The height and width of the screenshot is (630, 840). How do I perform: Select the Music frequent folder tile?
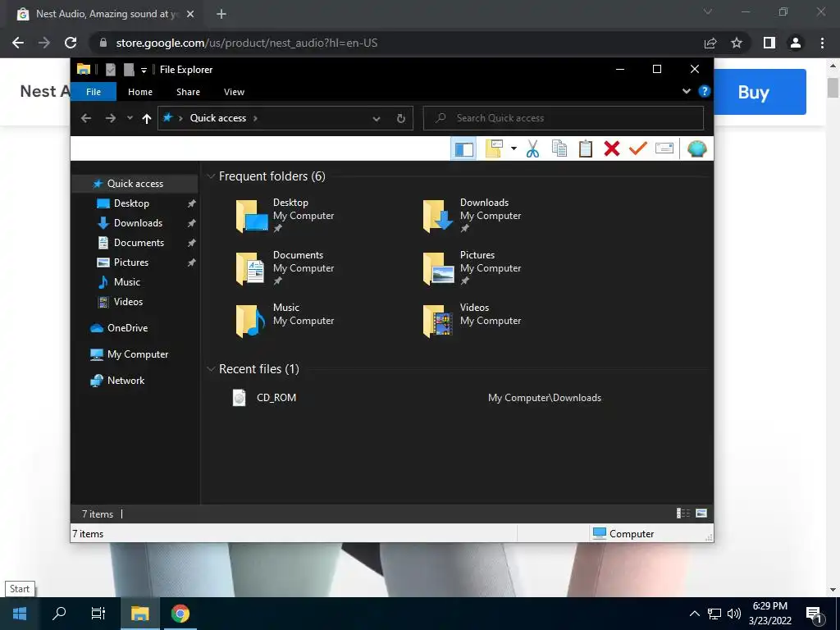click(285, 321)
